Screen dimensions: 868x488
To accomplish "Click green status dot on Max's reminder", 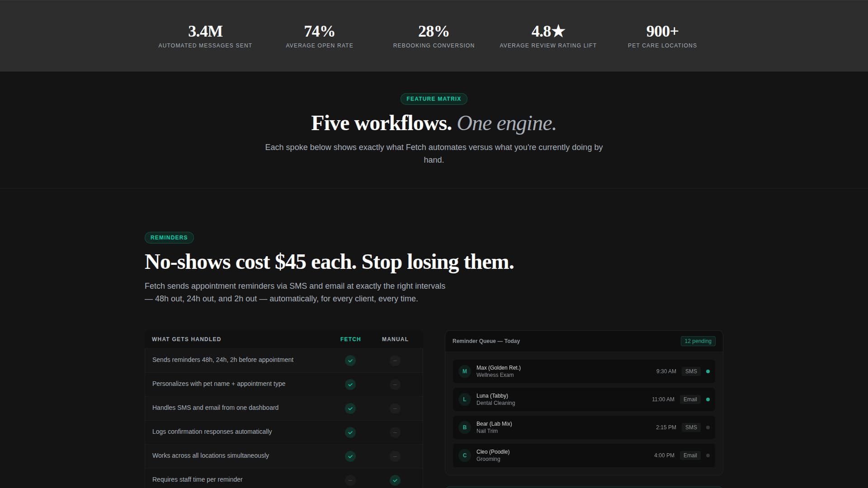I will (708, 371).
